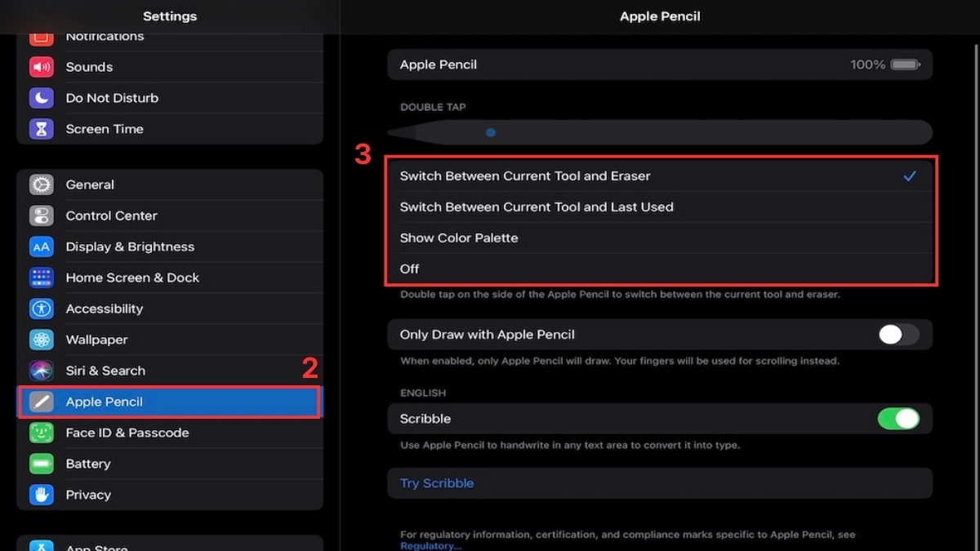The width and height of the screenshot is (980, 551).
Task: Click the green Battery icon
Action: point(42,464)
